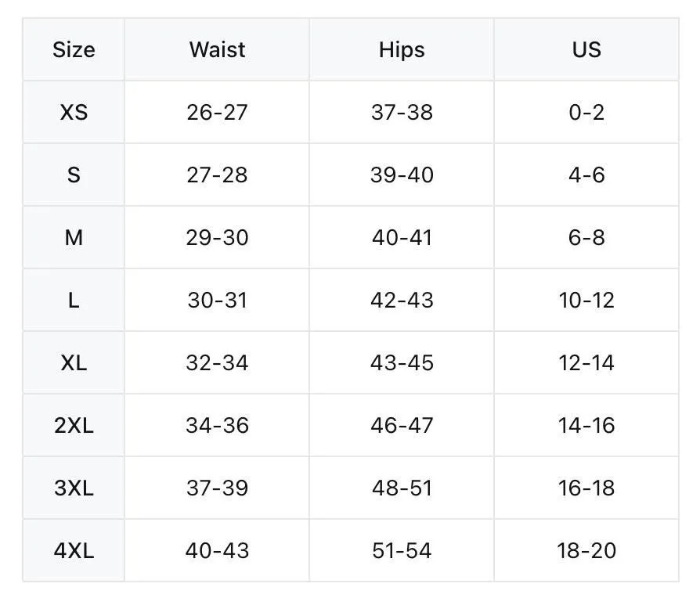Select the 2XL size row label

74,425
